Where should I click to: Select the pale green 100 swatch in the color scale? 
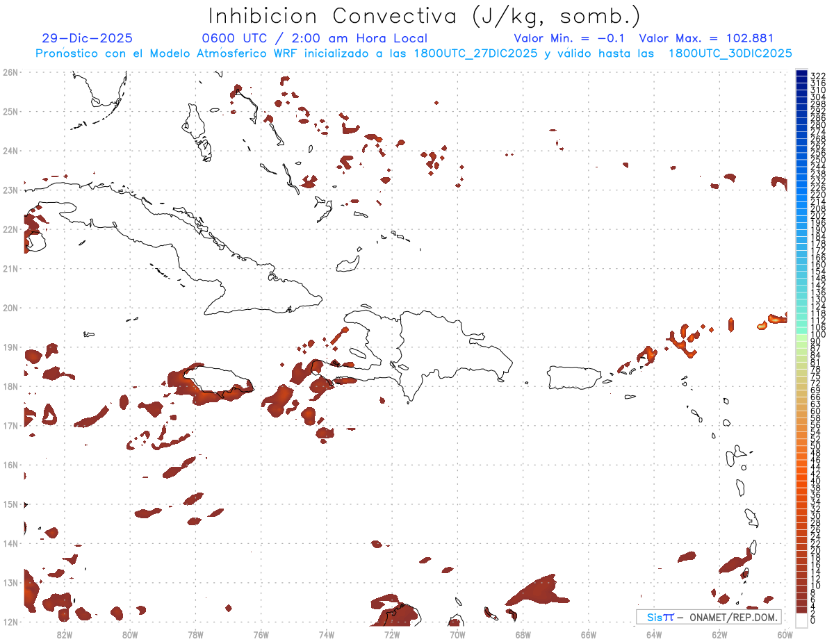[801, 336]
